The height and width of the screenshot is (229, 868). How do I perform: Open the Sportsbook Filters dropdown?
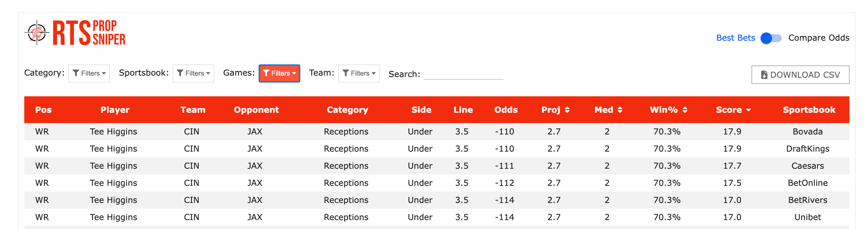tap(193, 73)
